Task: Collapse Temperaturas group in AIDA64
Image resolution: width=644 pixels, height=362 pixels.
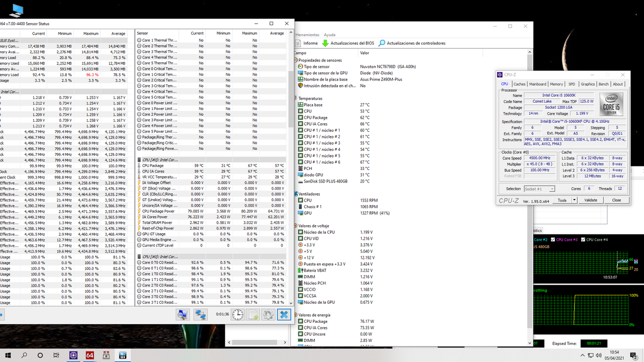Action: (x=296, y=99)
